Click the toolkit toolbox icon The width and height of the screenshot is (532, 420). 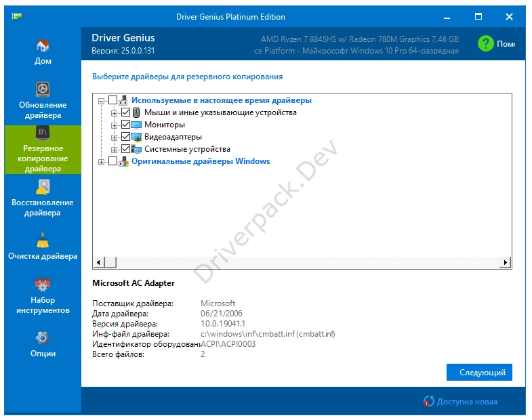point(43,285)
